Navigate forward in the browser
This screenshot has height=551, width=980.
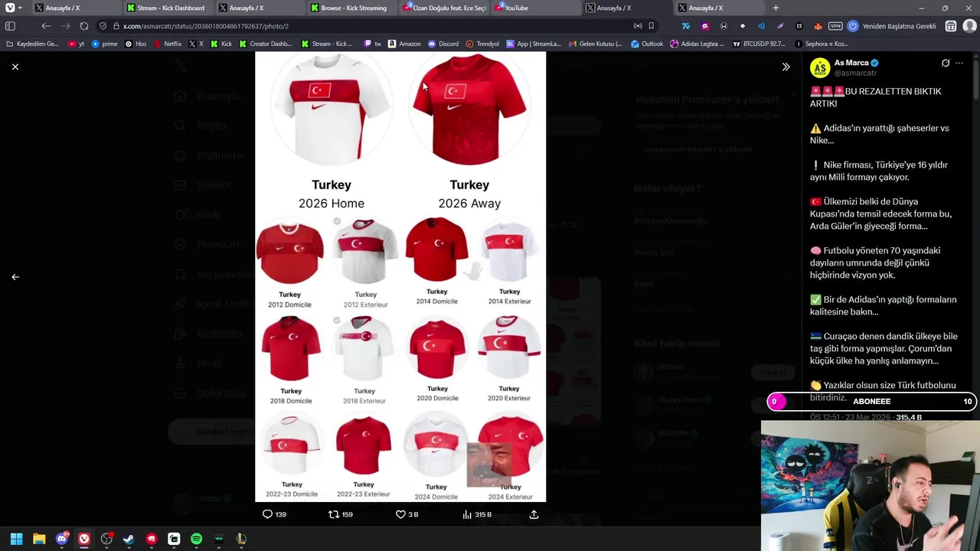pos(65,26)
